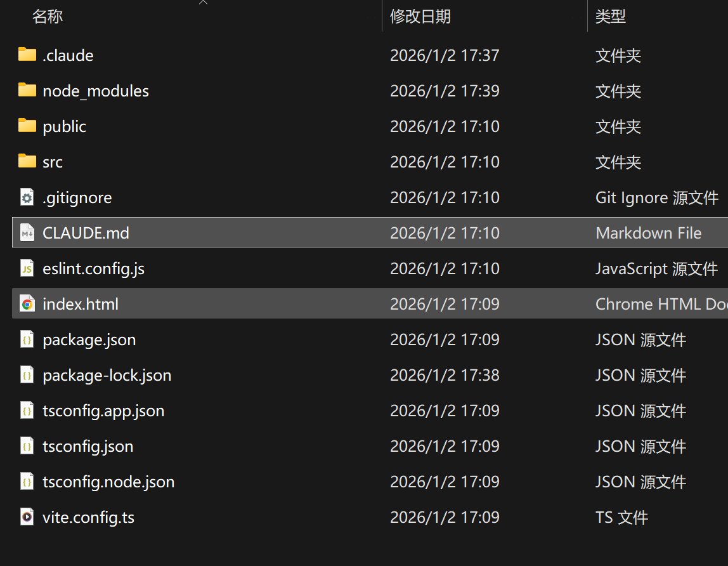Select the src folder name
This screenshot has width=728, height=566.
coord(53,162)
